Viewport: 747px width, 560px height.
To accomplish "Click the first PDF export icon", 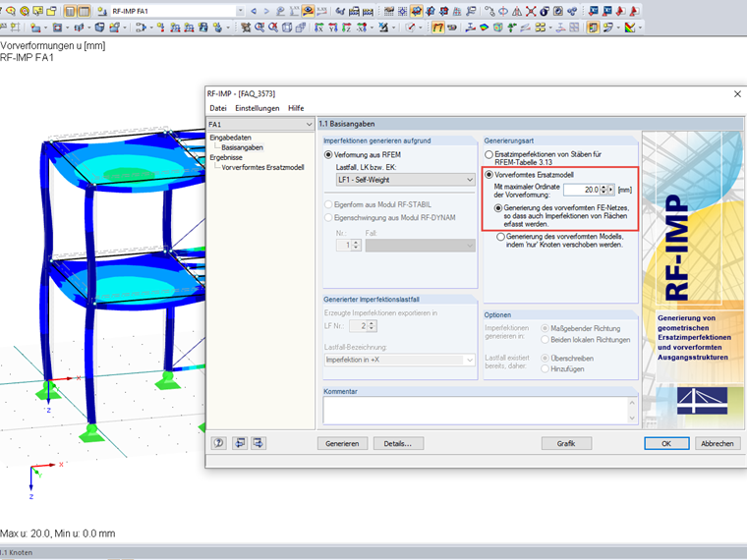I will [x=620, y=11].
